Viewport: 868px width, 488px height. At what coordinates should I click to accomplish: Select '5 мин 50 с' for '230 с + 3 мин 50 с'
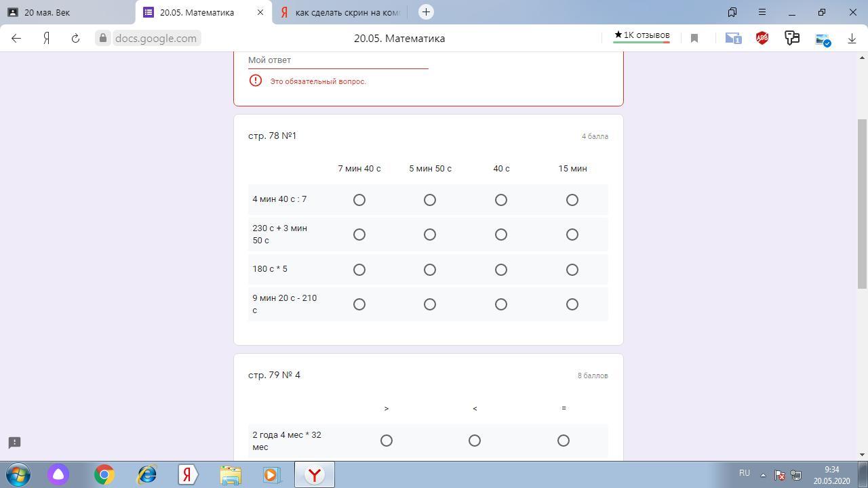[x=430, y=235]
